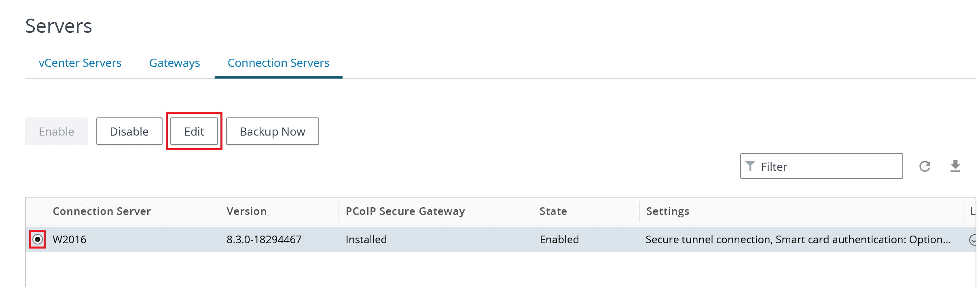
Task: Disable the selected connection server
Action: (x=129, y=132)
